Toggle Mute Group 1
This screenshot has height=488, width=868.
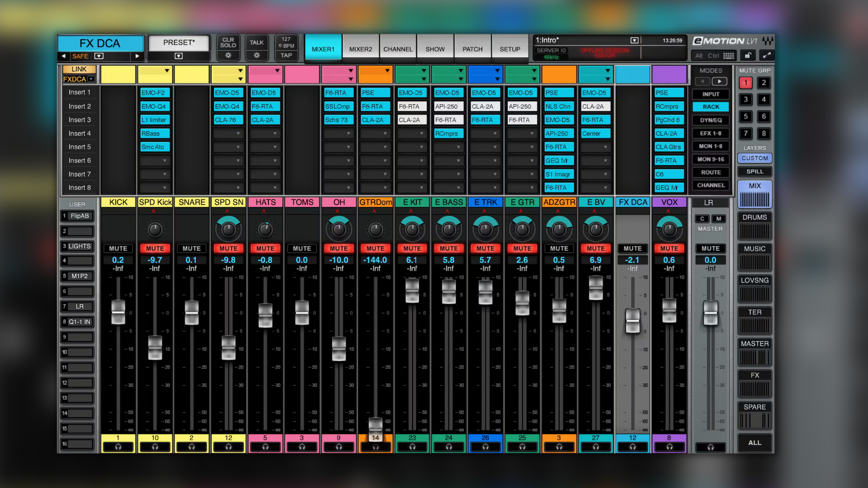[x=746, y=83]
